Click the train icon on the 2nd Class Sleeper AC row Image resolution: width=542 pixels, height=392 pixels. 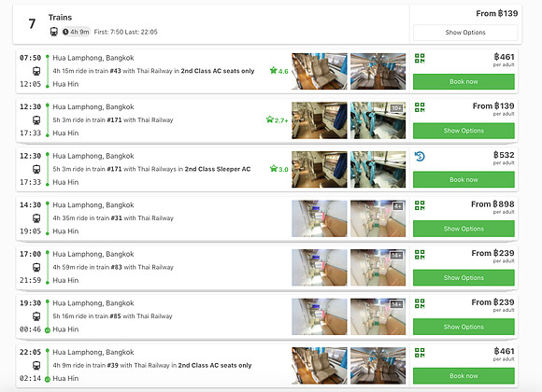(36, 169)
